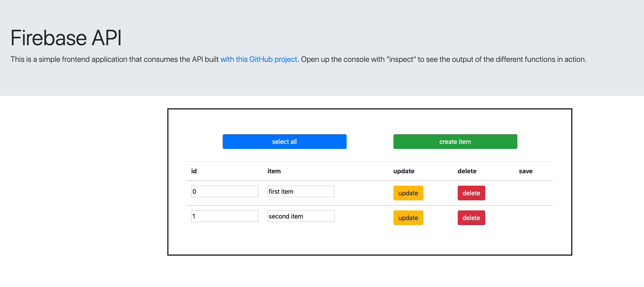Click the Firebase API page heading
Viewport: 644px width, 287px height.
66,38
